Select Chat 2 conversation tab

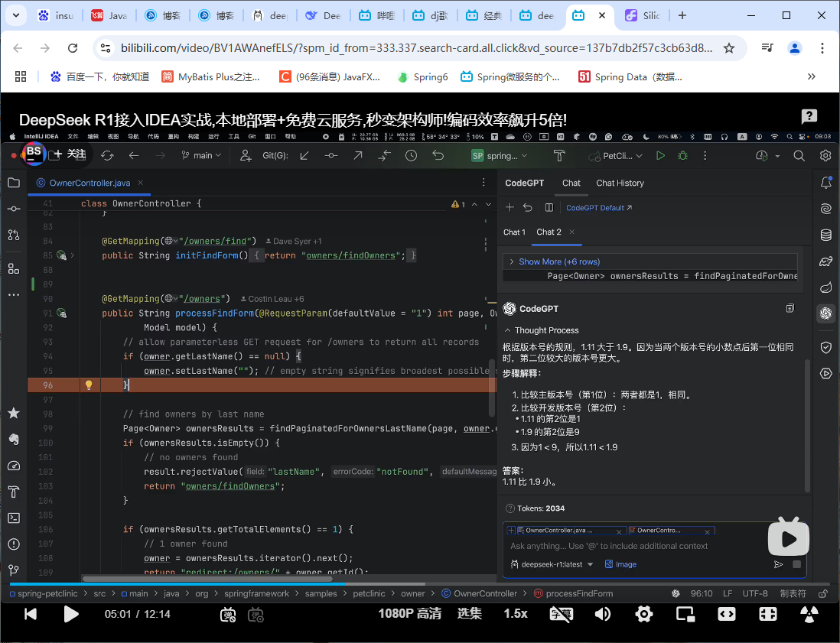pos(549,232)
